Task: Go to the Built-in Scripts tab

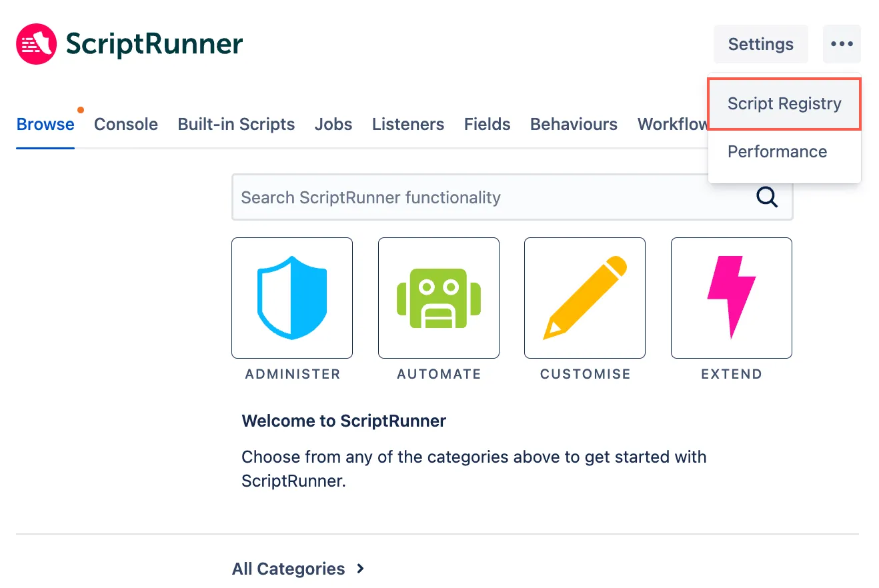Action: coord(236,125)
